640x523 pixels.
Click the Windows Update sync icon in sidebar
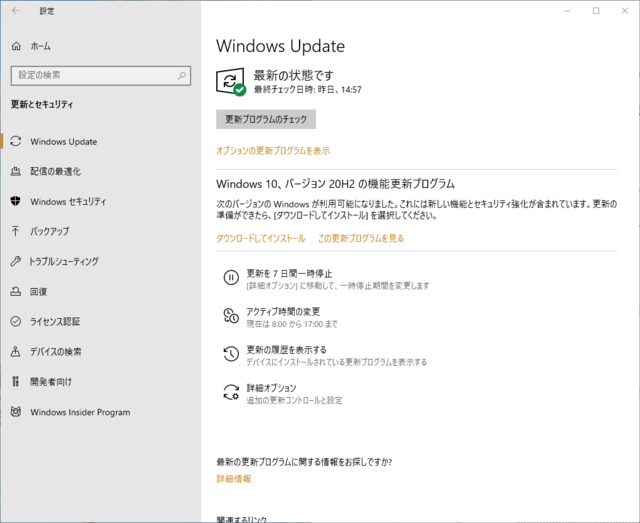click(x=16, y=141)
